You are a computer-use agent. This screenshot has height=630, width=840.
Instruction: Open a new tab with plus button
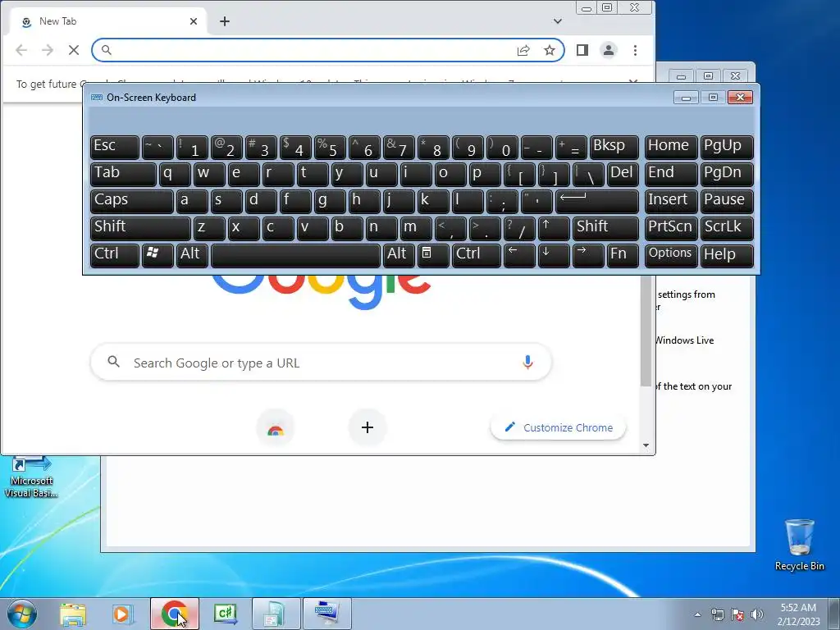click(x=225, y=21)
